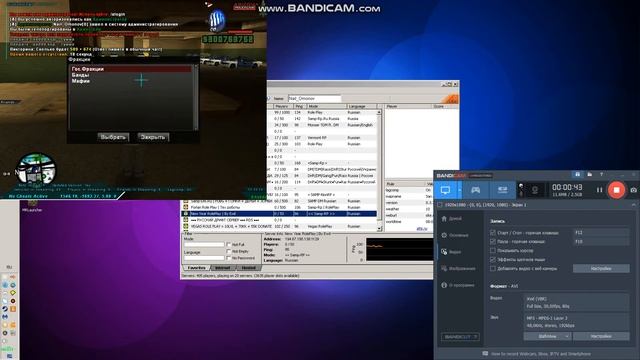Screen dimensions: 640x360
Task: Click the Mode filter field
Action: tap(204, 244)
